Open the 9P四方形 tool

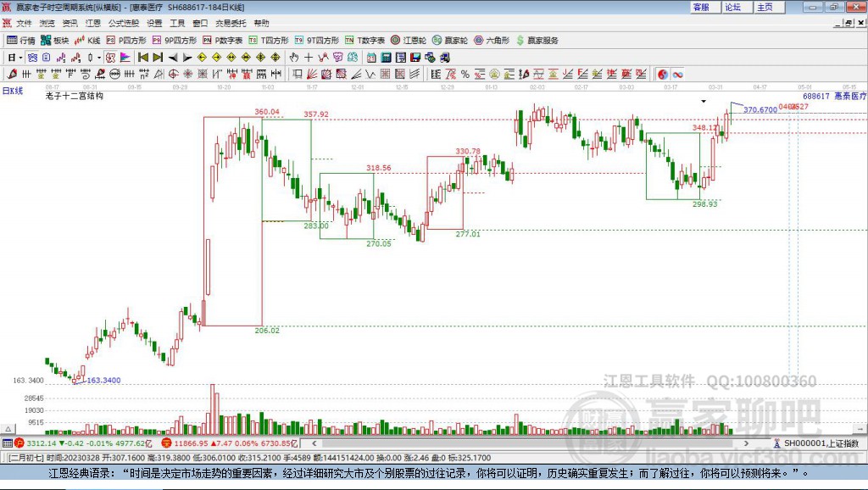click(175, 41)
